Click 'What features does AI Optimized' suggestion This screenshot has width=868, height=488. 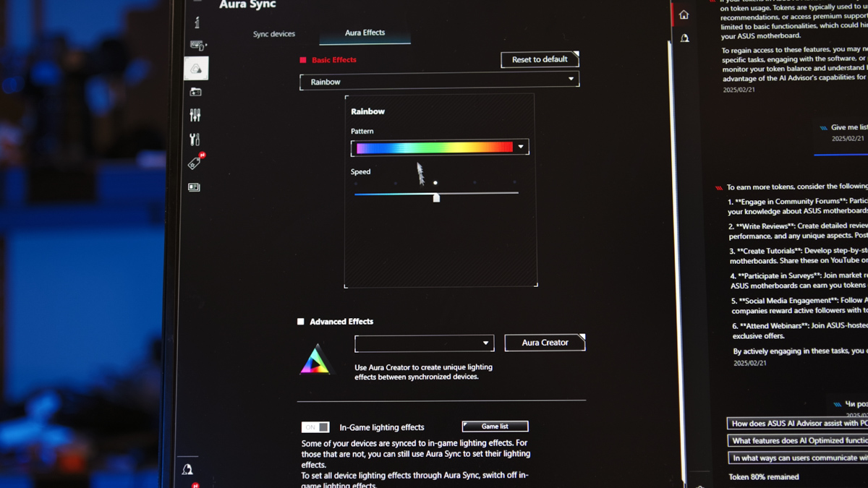(797, 440)
